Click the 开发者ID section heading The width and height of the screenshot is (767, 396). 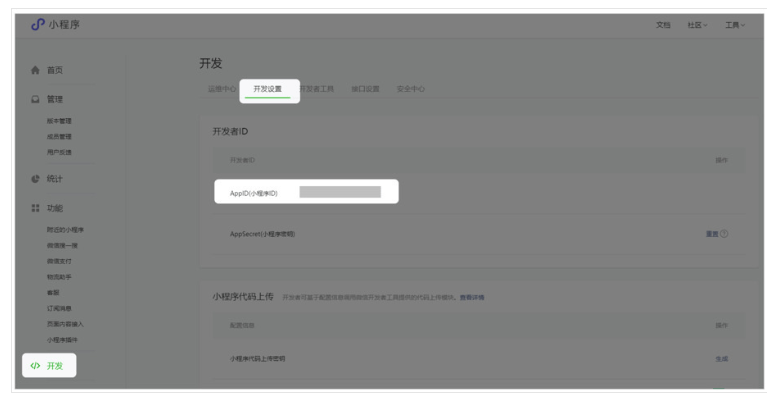(230, 132)
